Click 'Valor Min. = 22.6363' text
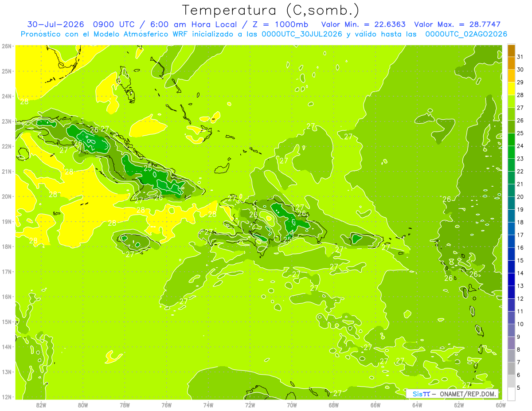The width and height of the screenshot is (532, 411). click(x=364, y=24)
